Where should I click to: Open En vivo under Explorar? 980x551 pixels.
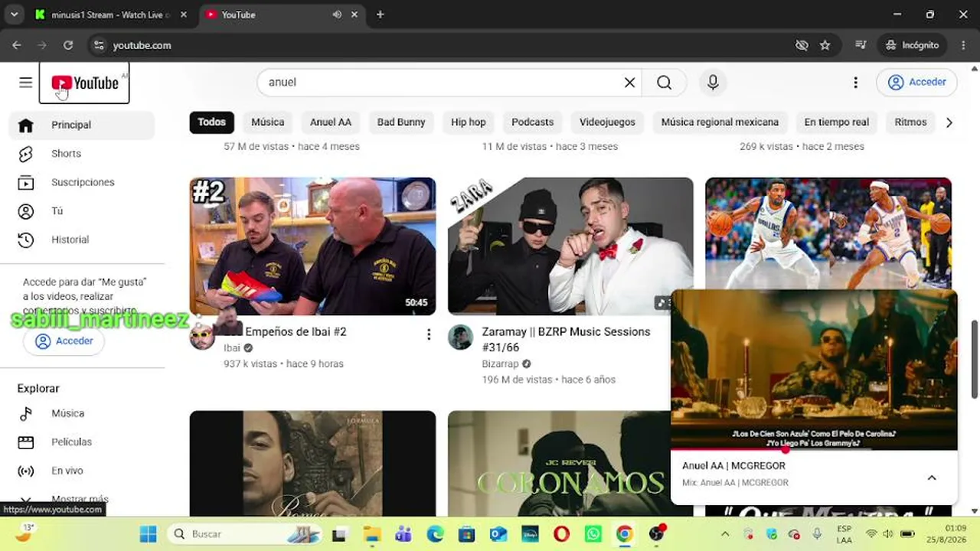[82, 471]
